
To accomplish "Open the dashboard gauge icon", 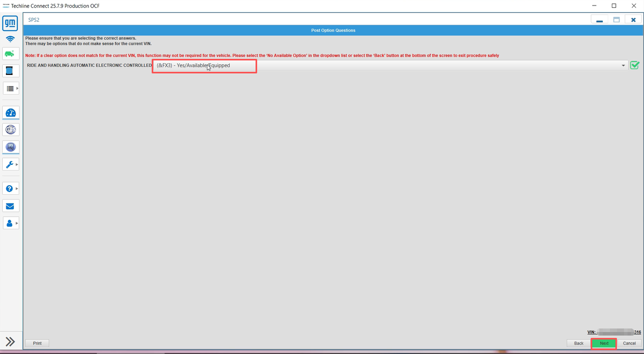I will click(x=11, y=113).
